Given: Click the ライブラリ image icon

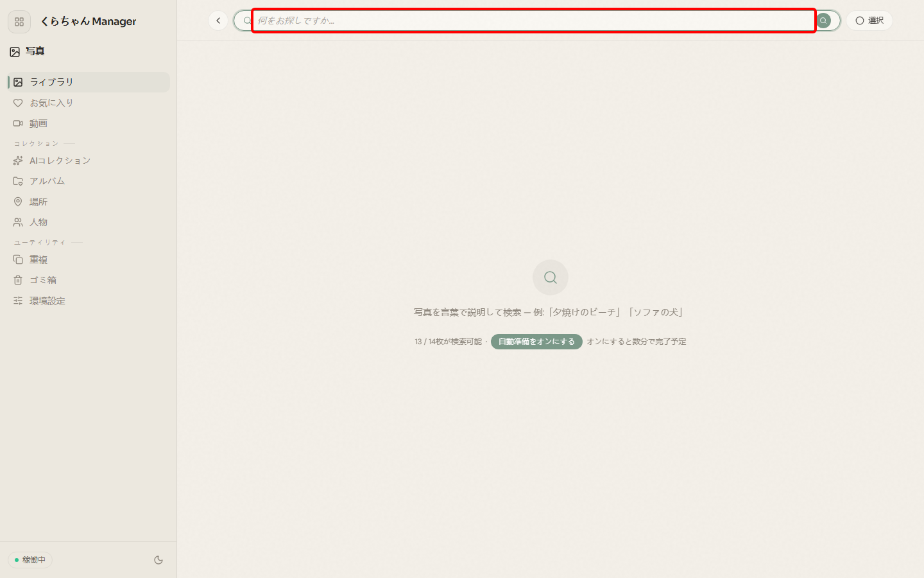Looking at the screenshot, I should [x=18, y=82].
